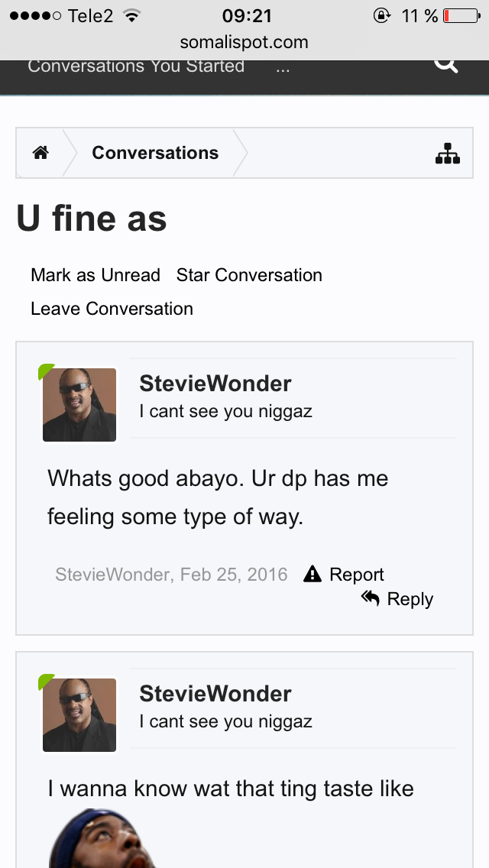
Task: Open the Feb 25, 2016 post permalink
Action: [x=234, y=575]
